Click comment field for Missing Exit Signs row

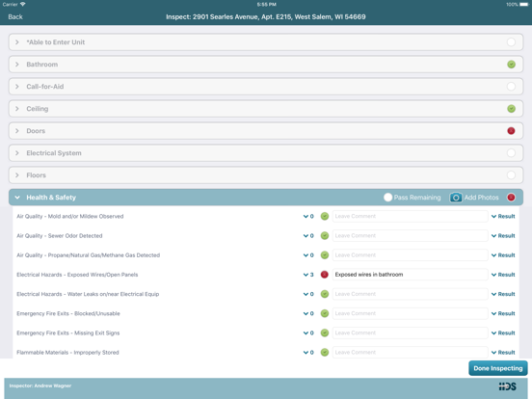[410, 332]
